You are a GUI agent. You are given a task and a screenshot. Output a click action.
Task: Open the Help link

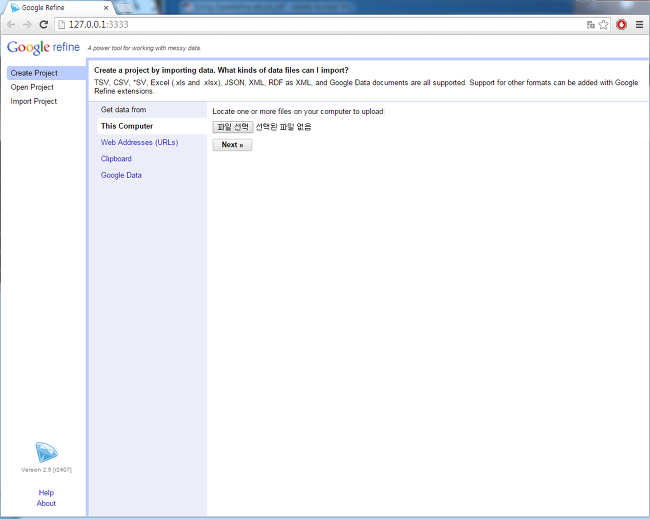point(46,492)
